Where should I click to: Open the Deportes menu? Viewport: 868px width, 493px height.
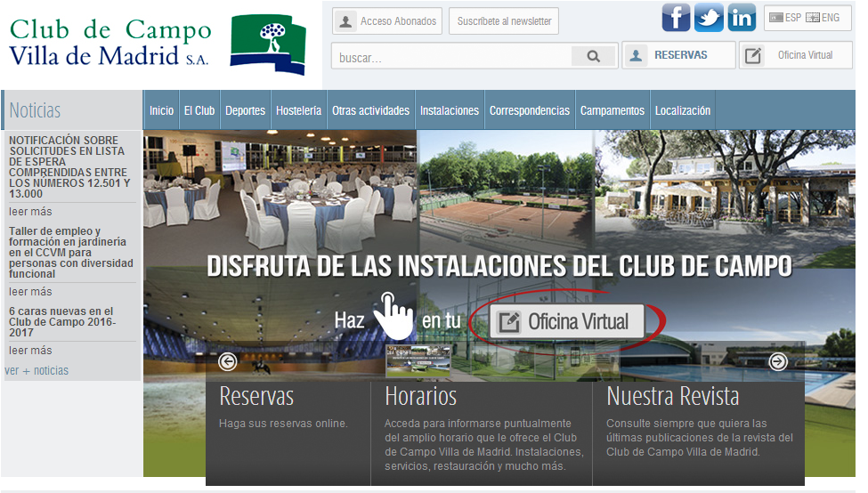(x=245, y=110)
